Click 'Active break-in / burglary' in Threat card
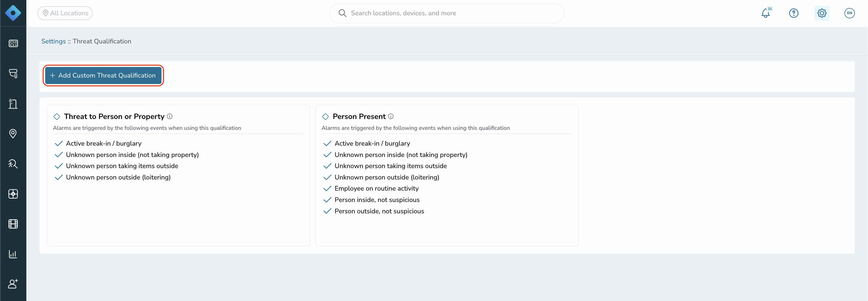Viewport: 868px width, 301px height. pyautogui.click(x=104, y=144)
